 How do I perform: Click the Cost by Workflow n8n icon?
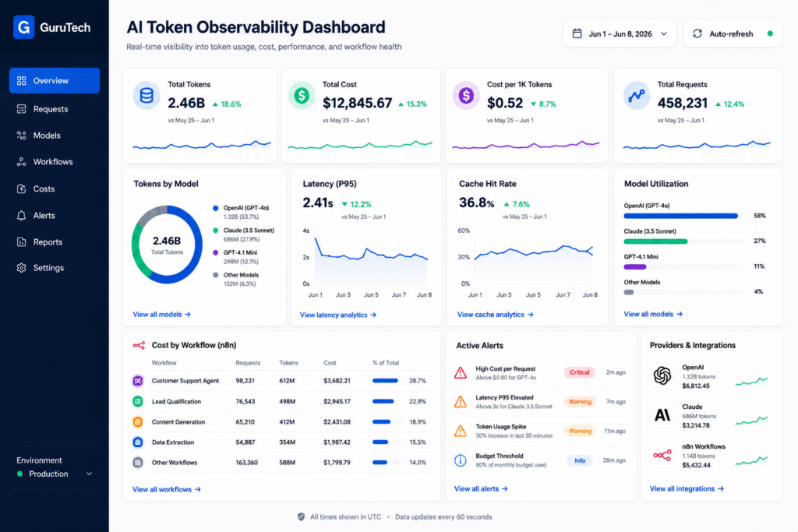pos(139,345)
